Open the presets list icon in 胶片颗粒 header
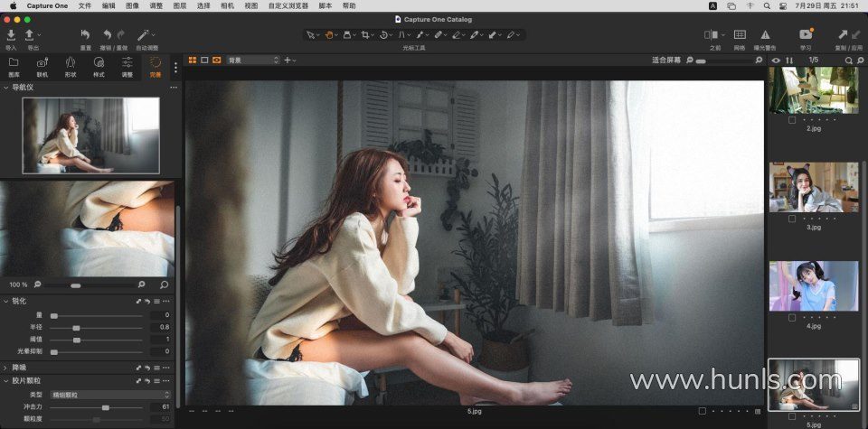The image size is (868, 429). [x=156, y=381]
